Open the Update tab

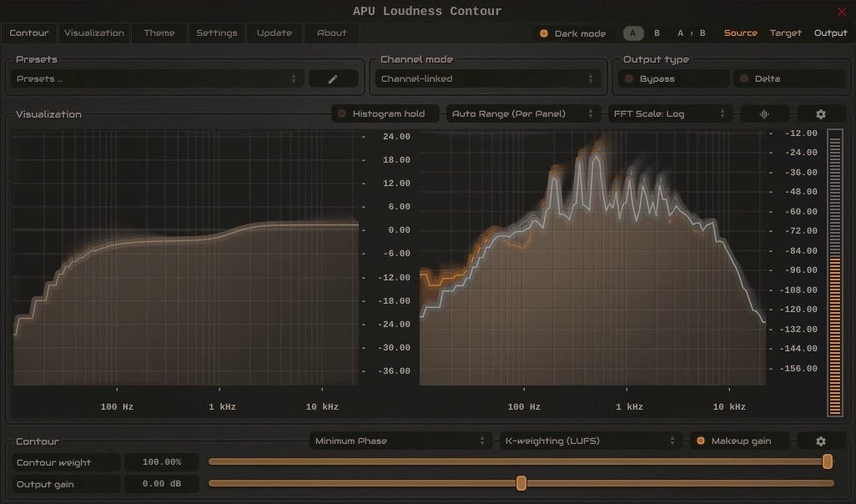[x=274, y=33]
